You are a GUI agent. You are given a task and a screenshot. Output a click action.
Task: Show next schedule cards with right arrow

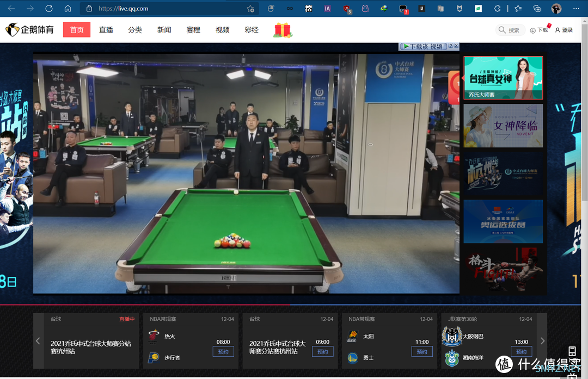pyautogui.click(x=542, y=341)
